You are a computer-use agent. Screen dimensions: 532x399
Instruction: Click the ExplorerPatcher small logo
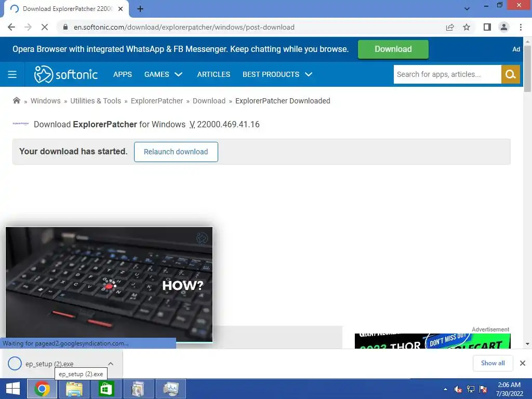pos(21,124)
